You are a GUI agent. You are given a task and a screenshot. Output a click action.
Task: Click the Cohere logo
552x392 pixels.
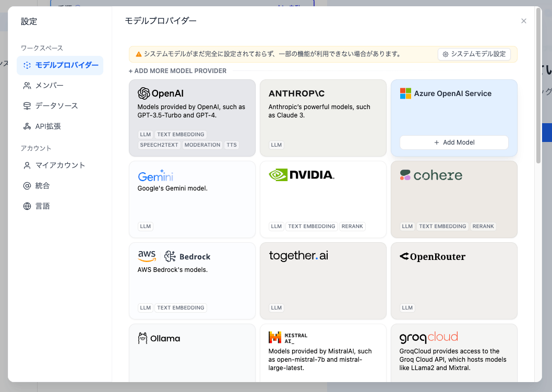click(x=431, y=175)
